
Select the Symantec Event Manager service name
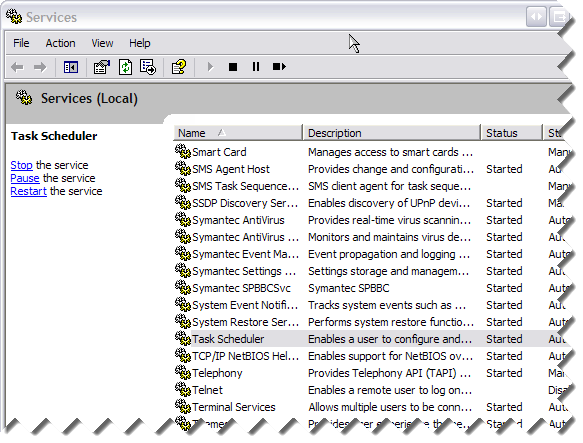[x=245, y=254]
